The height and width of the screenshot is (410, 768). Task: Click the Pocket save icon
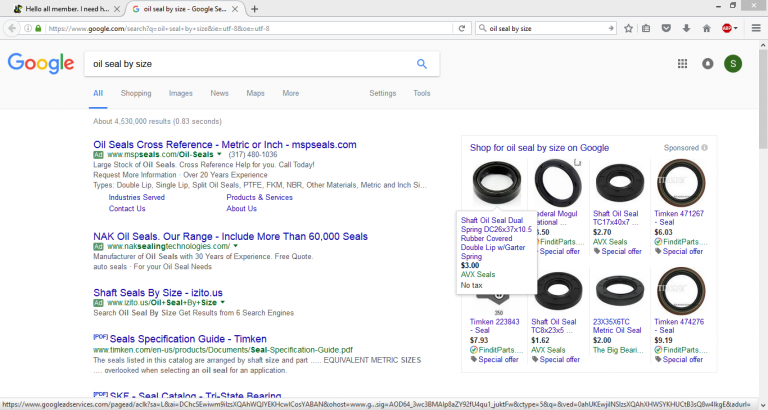(x=666, y=28)
